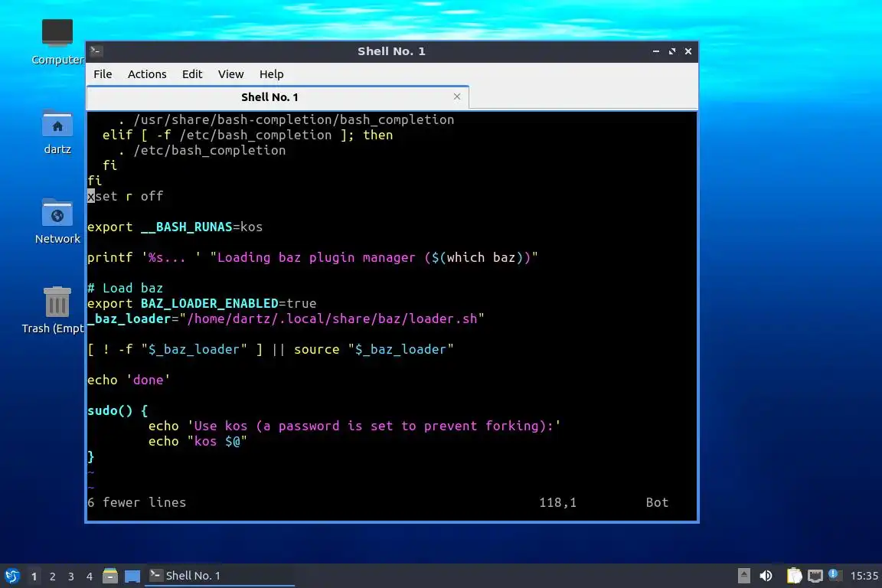Switch to virtual desktop 1
The image size is (882, 588).
(x=34, y=577)
